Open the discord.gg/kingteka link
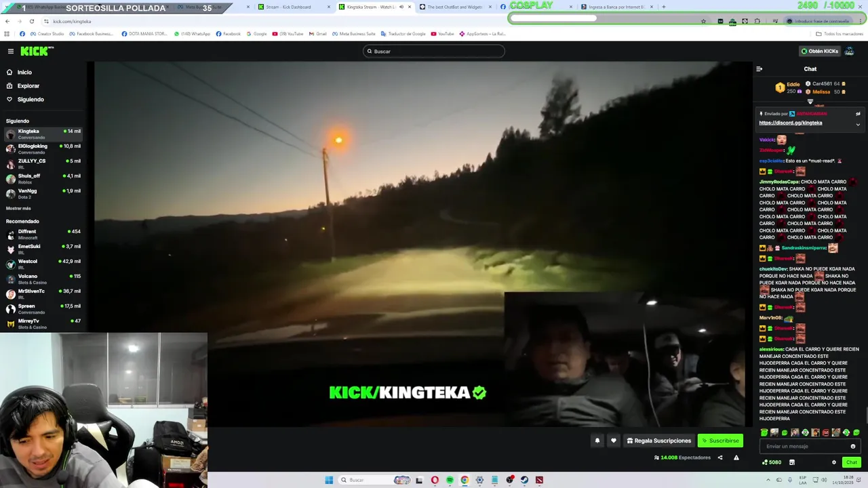 point(790,123)
